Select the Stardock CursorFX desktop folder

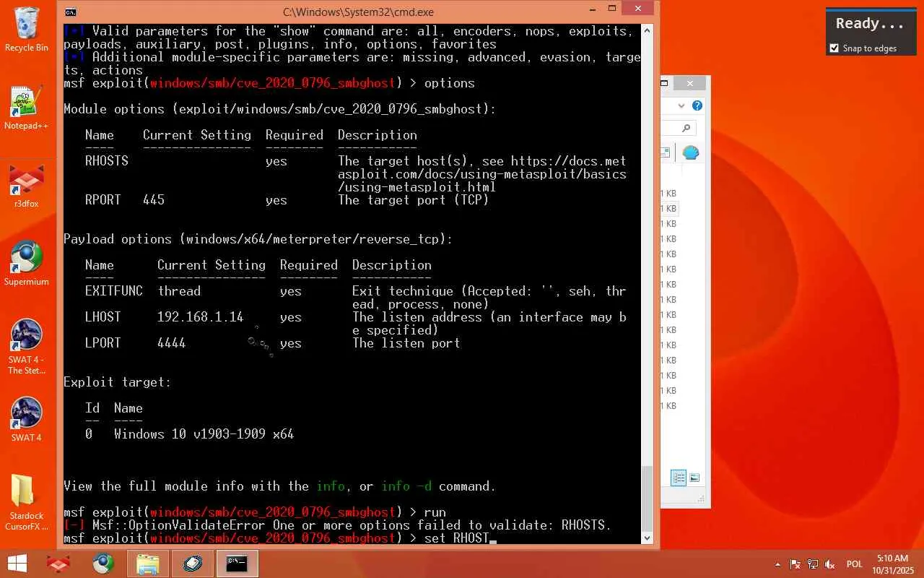point(27,503)
